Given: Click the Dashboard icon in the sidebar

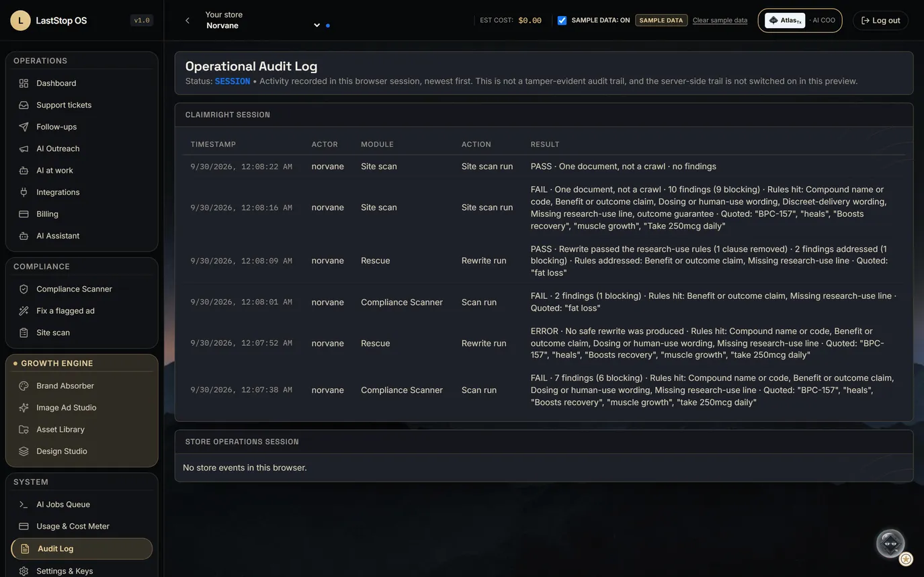Looking at the screenshot, I should click(x=24, y=83).
